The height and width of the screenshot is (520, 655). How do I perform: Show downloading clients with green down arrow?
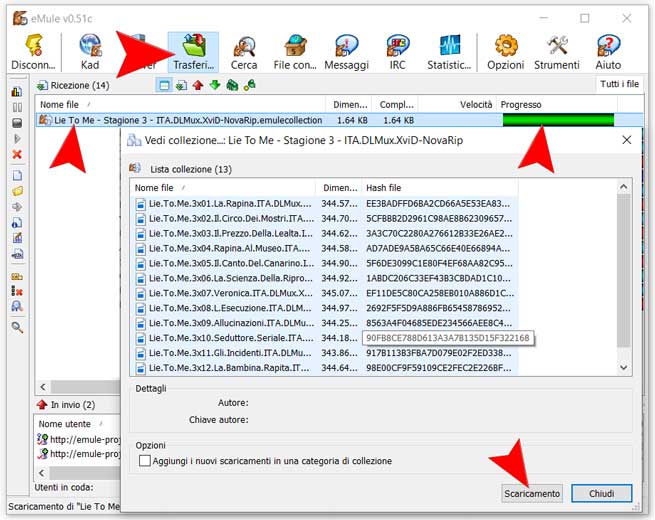[x=215, y=85]
